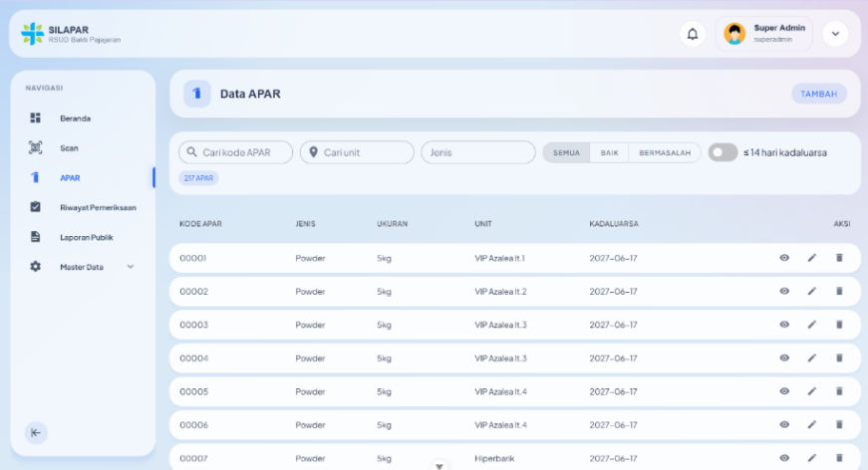
Task: Expand the Master Data submenu chevron
Action: coord(131,267)
